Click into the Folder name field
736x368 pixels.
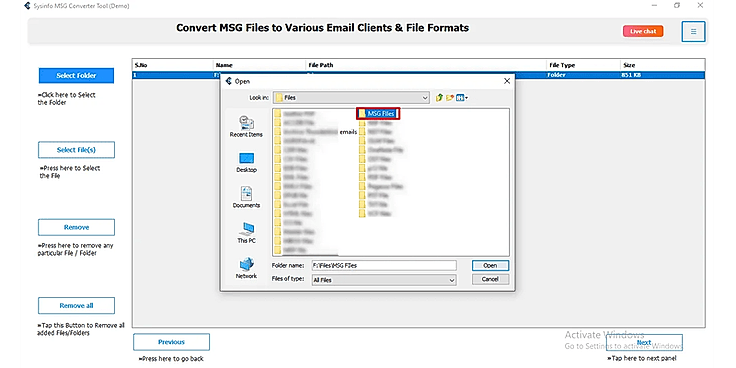coord(384,265)
